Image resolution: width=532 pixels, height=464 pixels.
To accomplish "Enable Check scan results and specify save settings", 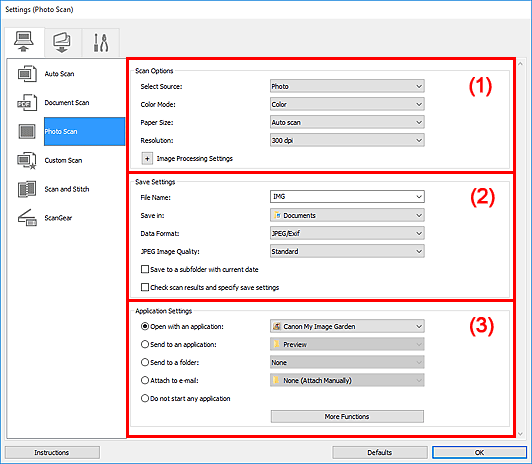I will 145,287.
